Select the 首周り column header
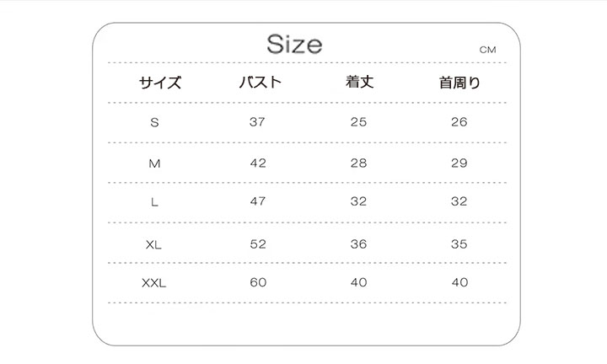Screen dimensions: 607x364 click(459, 83)
